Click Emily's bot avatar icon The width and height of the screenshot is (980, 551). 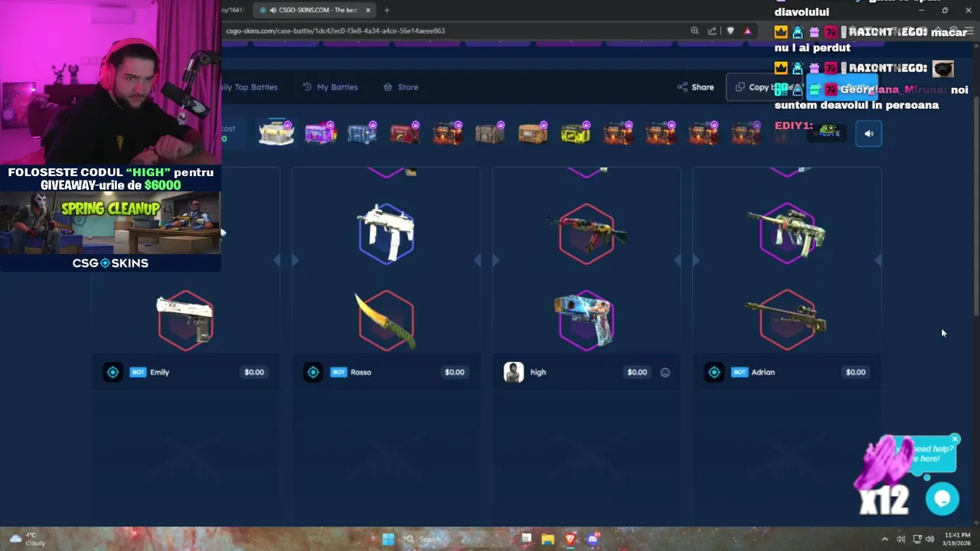coord(113,372)
